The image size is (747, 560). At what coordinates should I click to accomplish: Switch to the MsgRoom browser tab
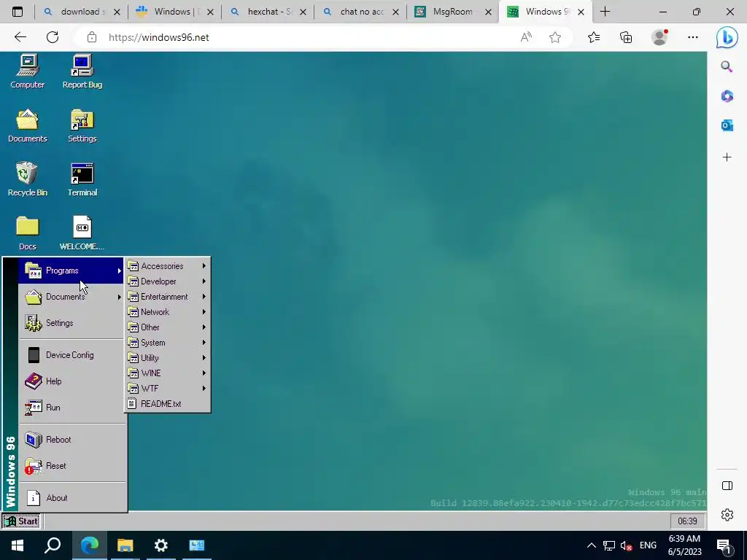pos(452,12)
